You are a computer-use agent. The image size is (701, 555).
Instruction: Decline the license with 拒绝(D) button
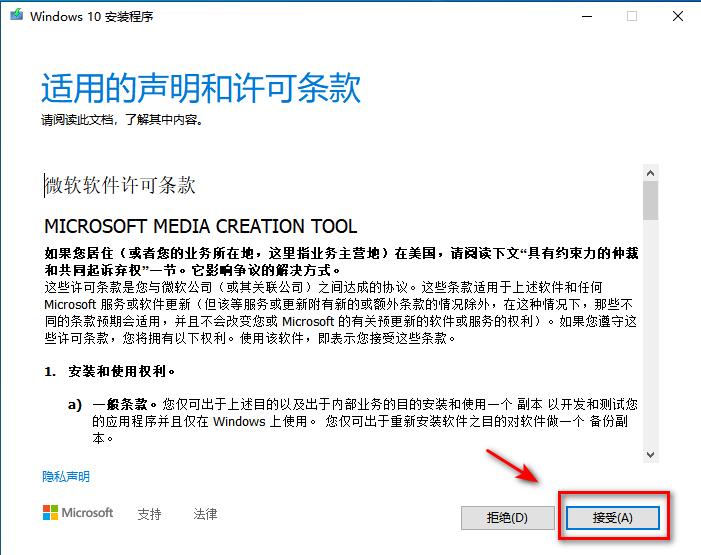point(507,518)
